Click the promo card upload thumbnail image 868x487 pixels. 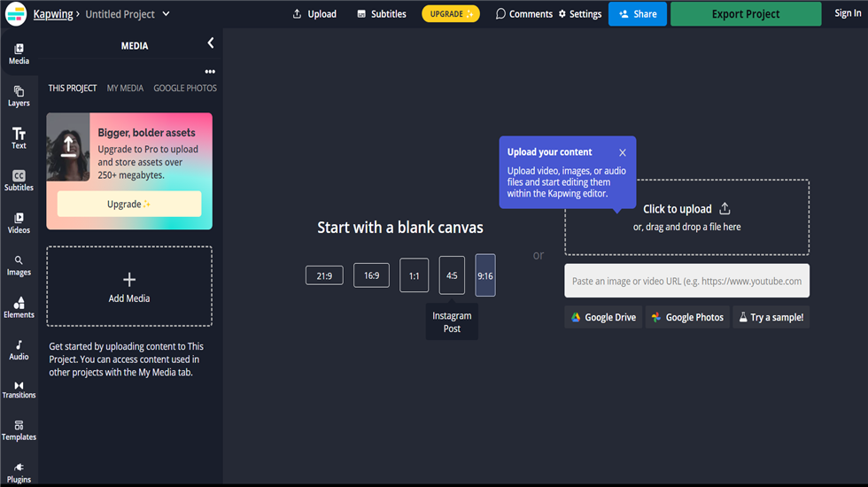[x=68, y=147]
